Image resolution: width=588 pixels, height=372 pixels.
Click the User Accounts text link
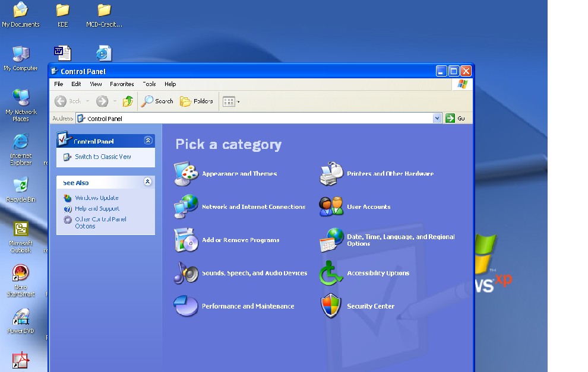click(x=369, y=207)
